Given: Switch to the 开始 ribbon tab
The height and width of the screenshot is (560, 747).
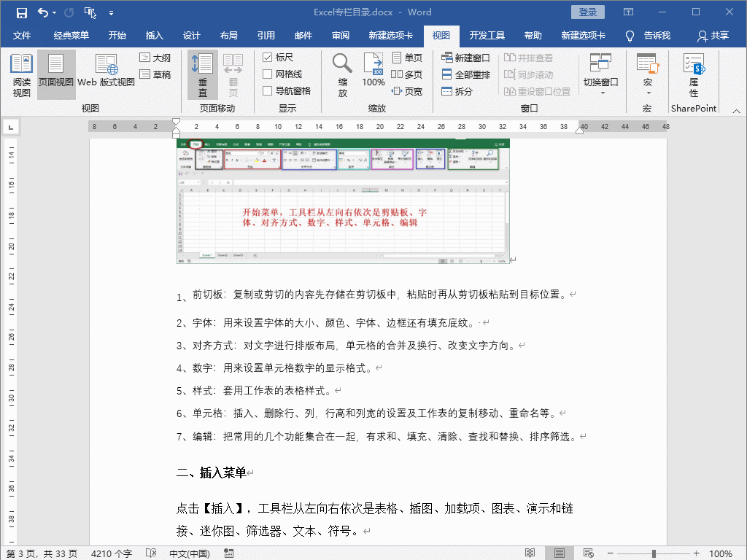Looking at the screenshot, I should [x=117, y=36].
